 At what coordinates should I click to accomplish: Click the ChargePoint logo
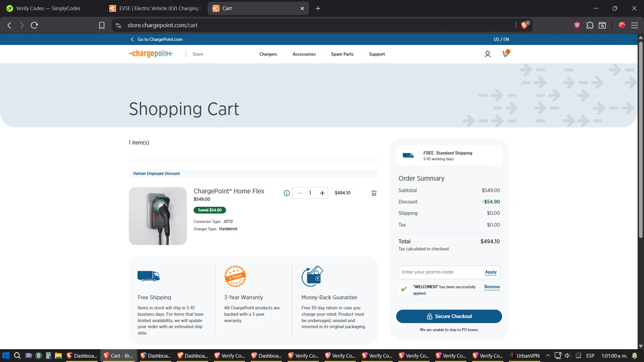(151, 54)
